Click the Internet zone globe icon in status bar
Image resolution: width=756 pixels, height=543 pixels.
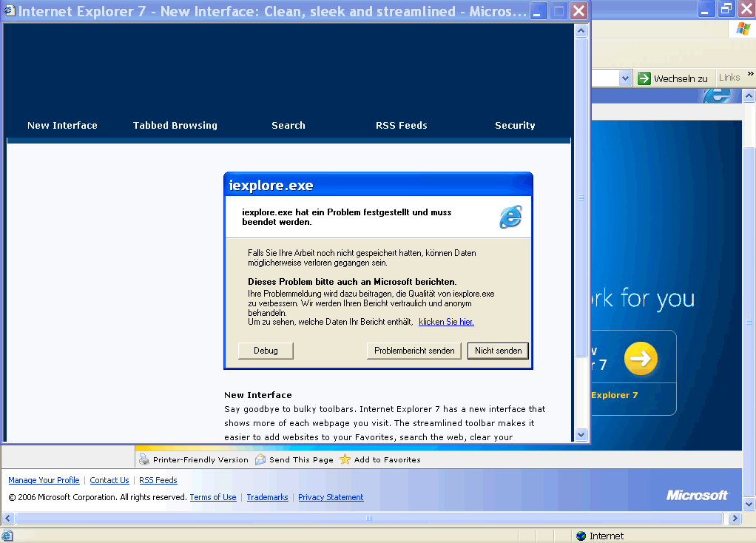[581, 536]
